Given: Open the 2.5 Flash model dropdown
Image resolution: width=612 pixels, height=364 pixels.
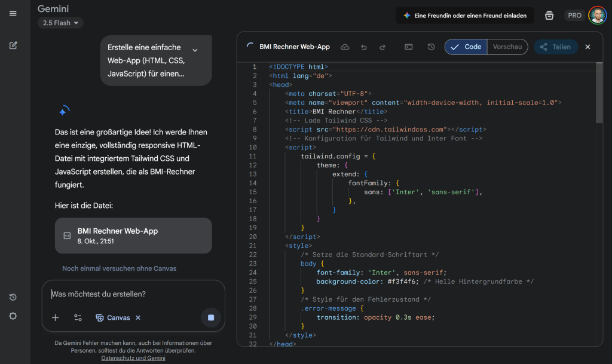Looking at the screenshot, I should (60, 23).
